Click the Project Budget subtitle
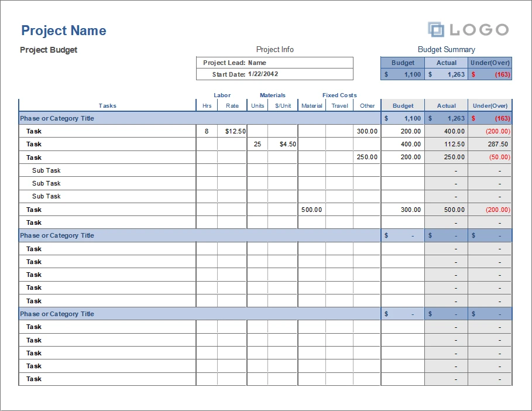The image size is (532, 411). [48, 50]
